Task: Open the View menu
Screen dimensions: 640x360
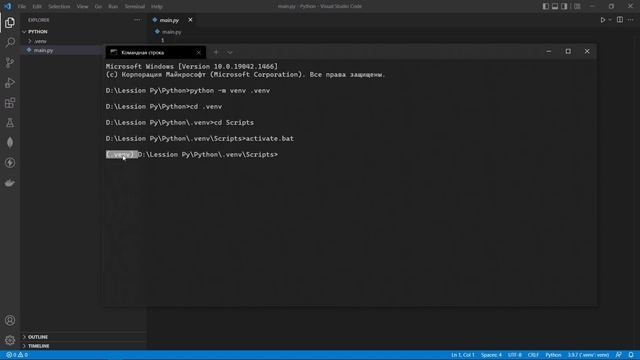Action: [x=82, y=7]
